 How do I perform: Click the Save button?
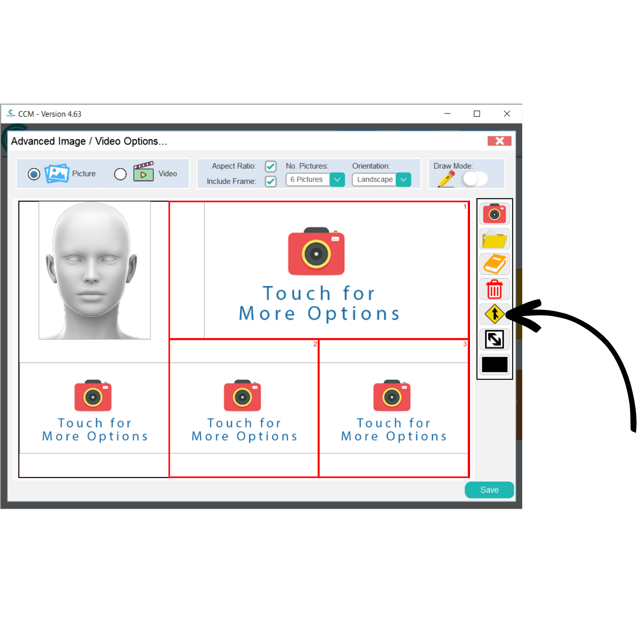click(x=489, y=490)
